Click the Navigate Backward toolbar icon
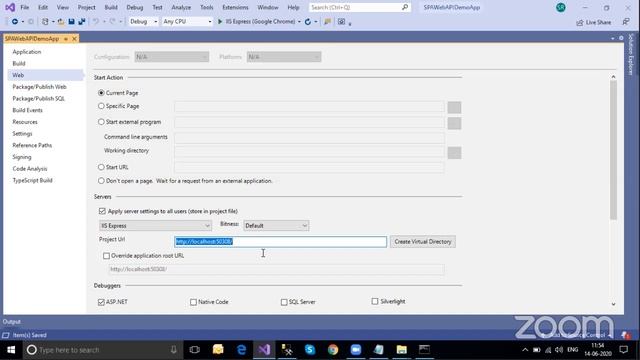This screenshot has height=360, width=640. pos(15,22)
